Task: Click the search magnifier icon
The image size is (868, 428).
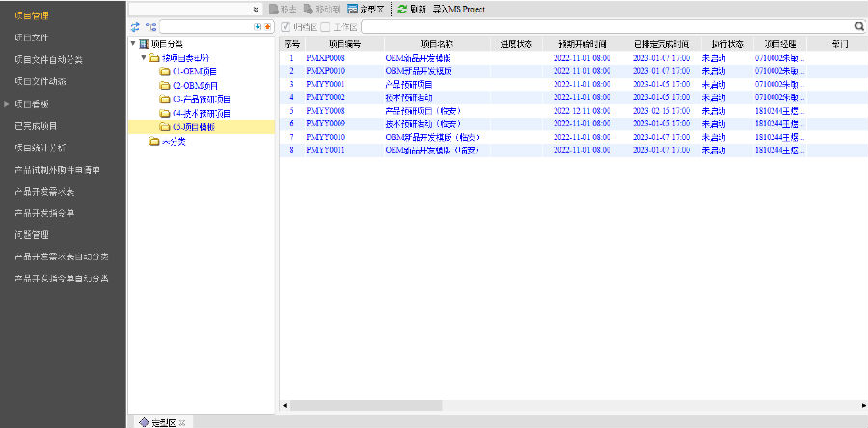Action: (x=858, y=27)
